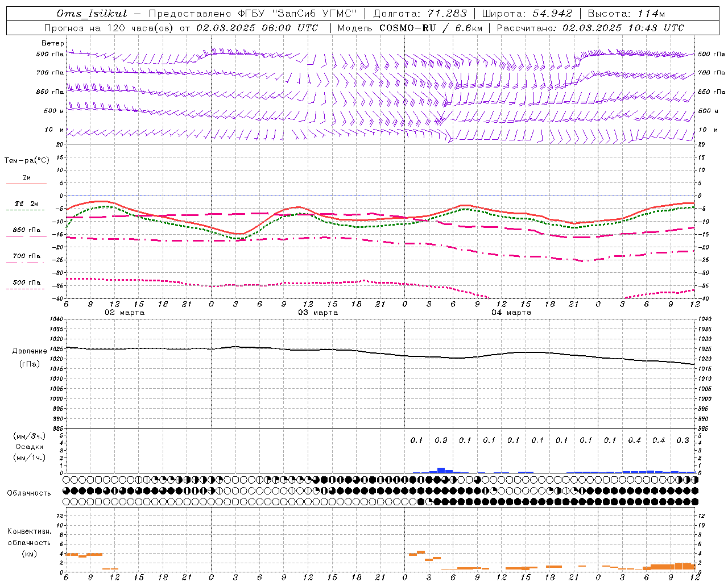Click the (мм/1ч.) unit label

click(x=29, y=458)
